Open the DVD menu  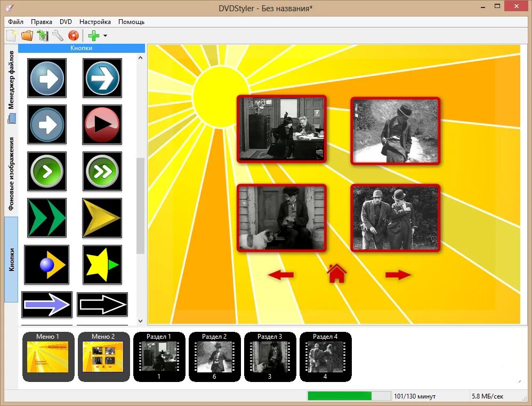(66, 22)
